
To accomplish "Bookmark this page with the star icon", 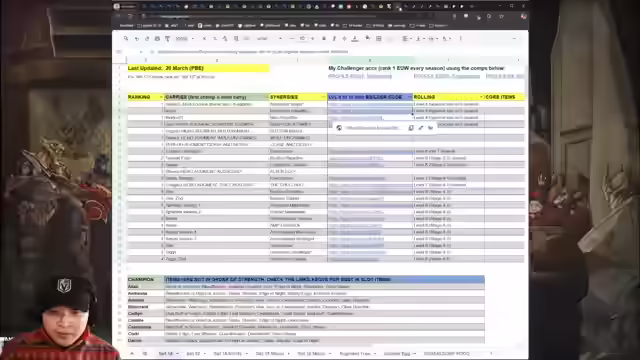I will (501, 16).
